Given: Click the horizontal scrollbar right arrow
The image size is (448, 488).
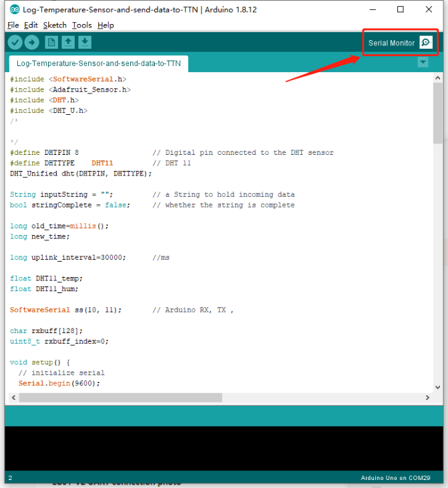Looking at the screenshot, I should [x=427, y=397].
